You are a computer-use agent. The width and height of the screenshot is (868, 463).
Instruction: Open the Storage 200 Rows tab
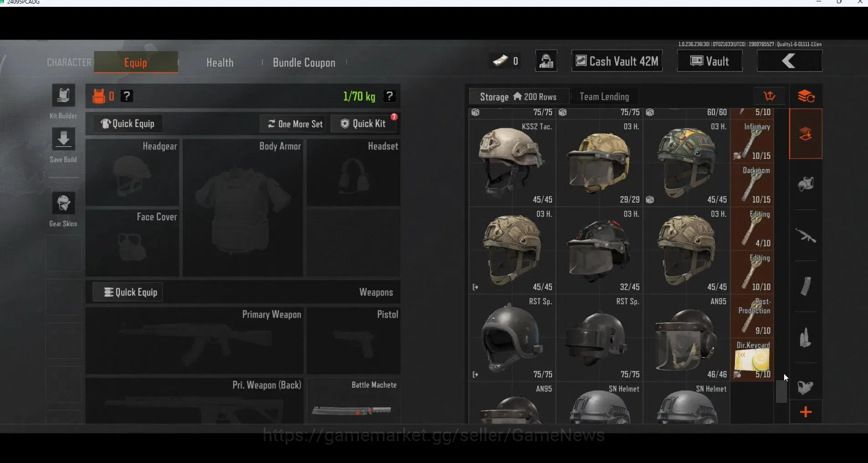pos(519,97)
